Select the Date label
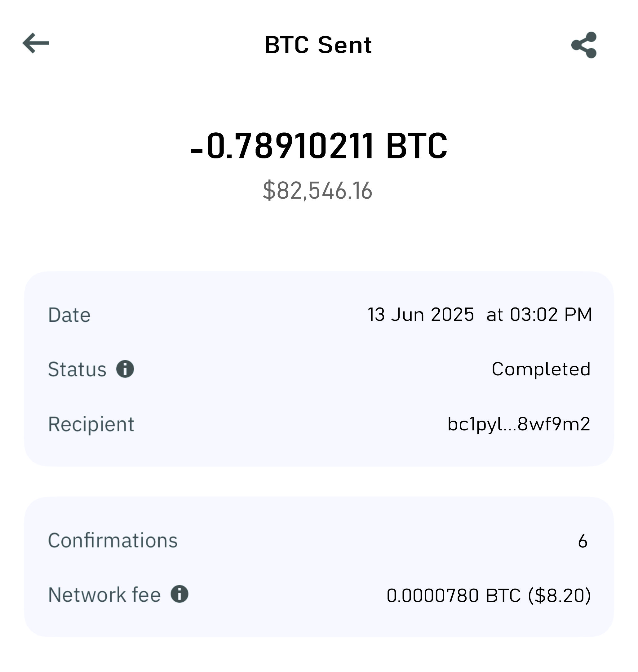 (x=69, y=315)
